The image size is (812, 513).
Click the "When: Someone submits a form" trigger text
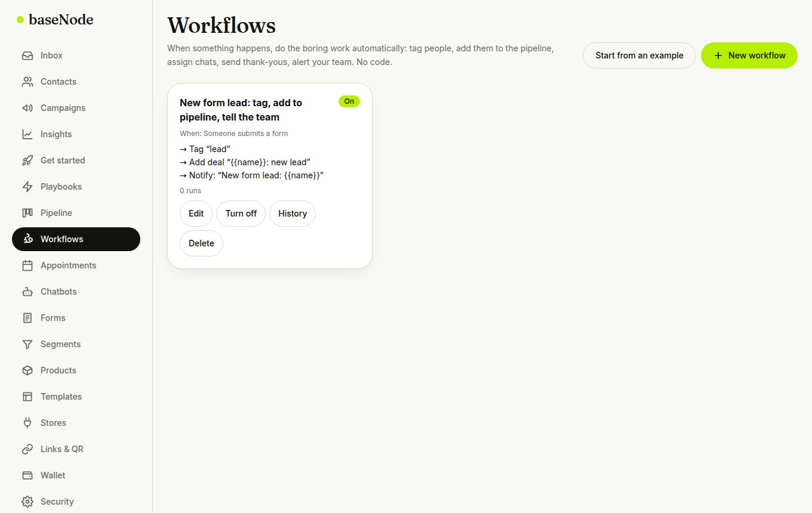pos(233,134)
